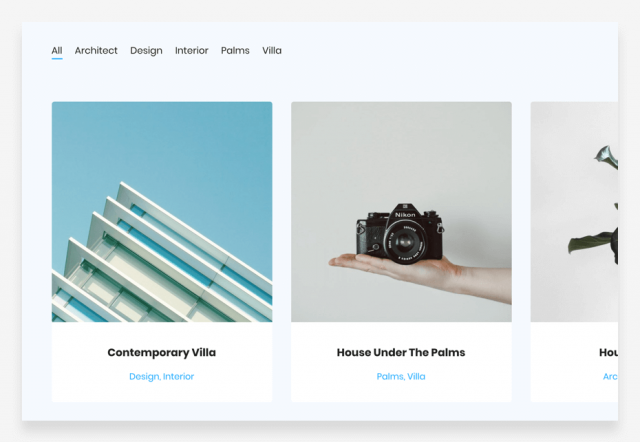Show only Palms projects
Screen dimensions: 640x442
235,51
